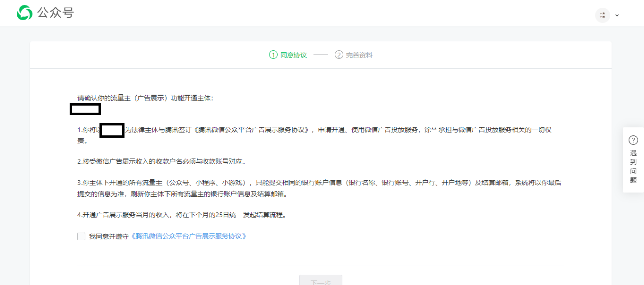Select step 1 同意协议 label
The height and width of the screenshot is (285, 644).
point(293,55)
